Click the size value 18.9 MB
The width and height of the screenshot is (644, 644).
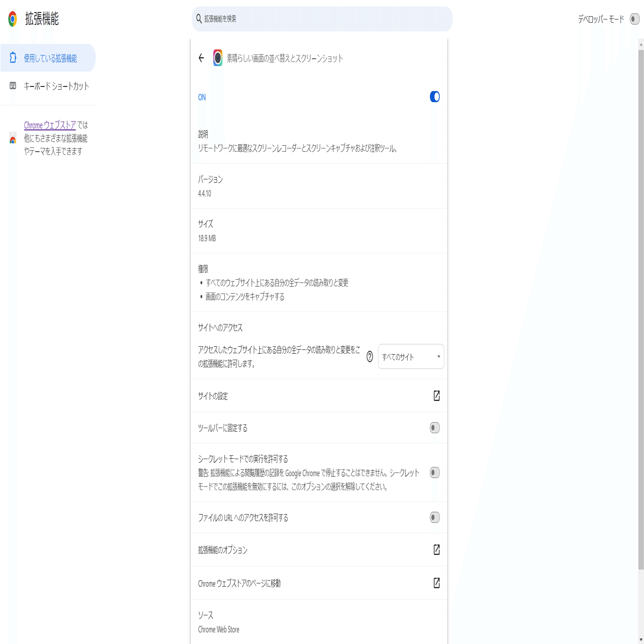pyautogui.click(x=207, y=238)
